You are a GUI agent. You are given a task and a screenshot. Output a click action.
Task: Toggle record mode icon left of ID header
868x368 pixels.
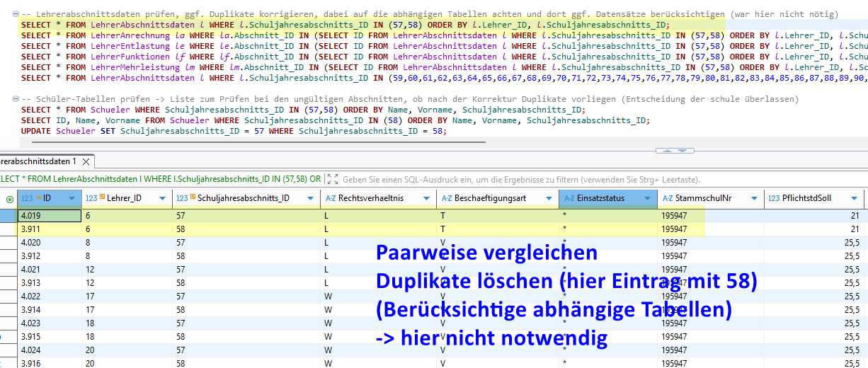(x=8, y=199)
